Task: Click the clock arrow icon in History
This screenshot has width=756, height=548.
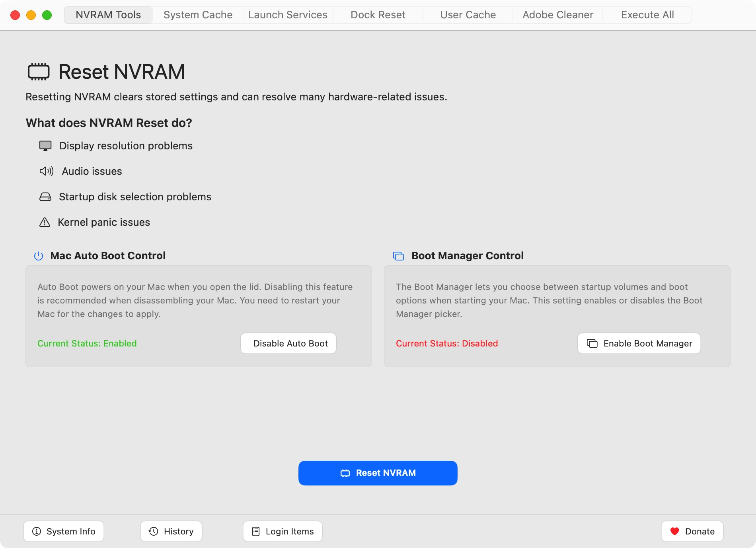Action: (x=154, y=531)
